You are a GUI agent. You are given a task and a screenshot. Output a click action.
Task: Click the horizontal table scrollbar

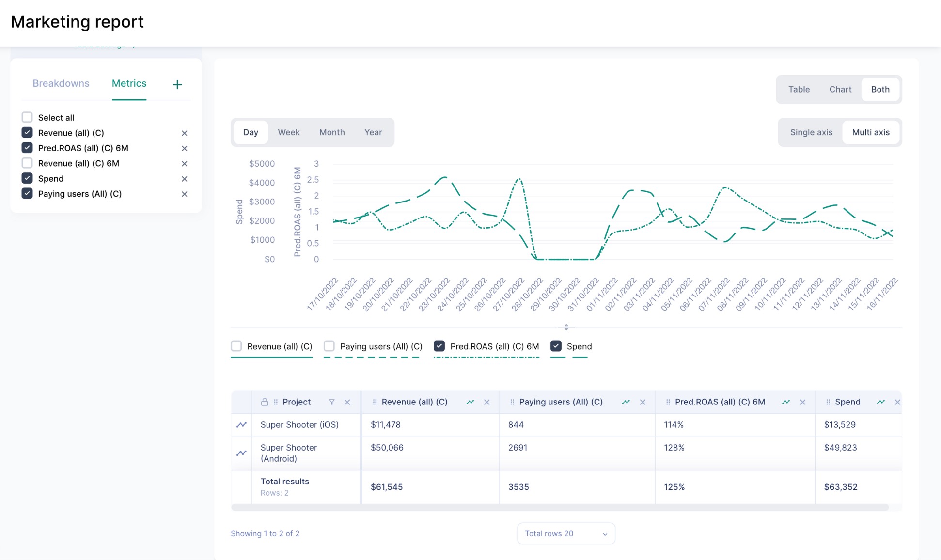(x=560, y=507)
